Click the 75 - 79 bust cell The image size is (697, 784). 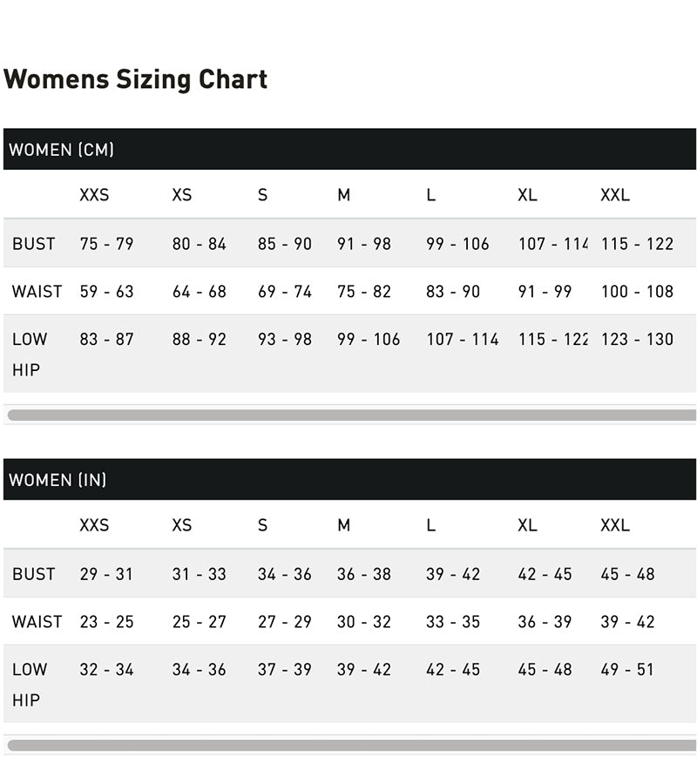pyautogui.click(x=106, y=244)
